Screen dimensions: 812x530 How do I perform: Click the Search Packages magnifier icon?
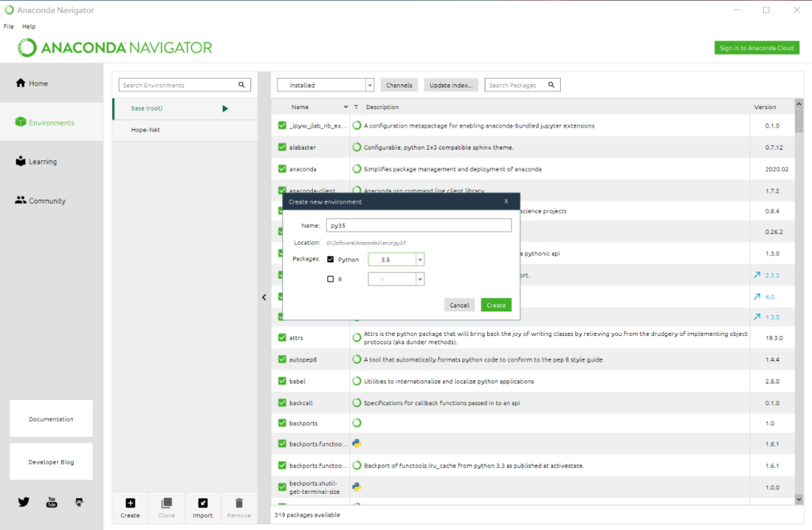coord(552,85)
